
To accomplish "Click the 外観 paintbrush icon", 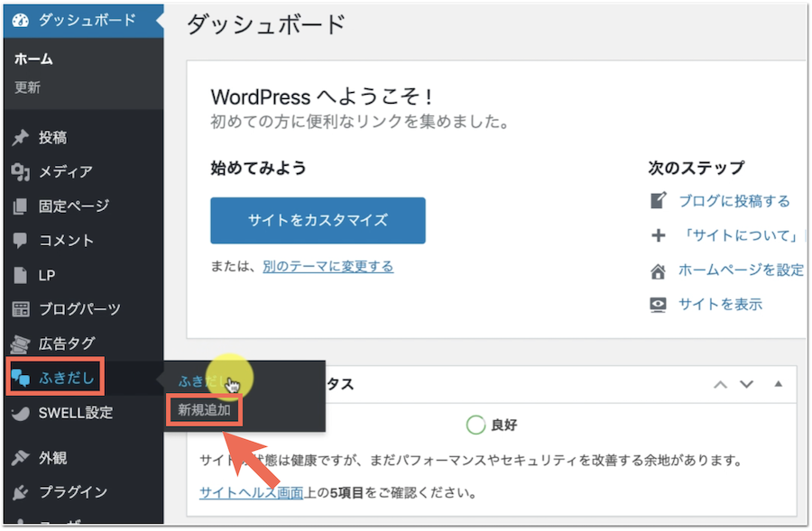I will (21, 458).
